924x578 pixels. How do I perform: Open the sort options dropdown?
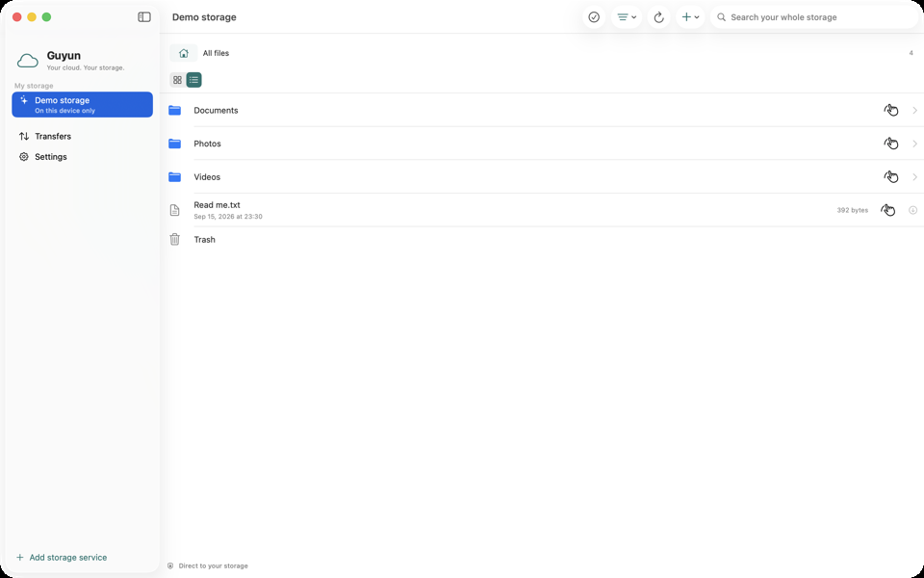click(627, 17)
